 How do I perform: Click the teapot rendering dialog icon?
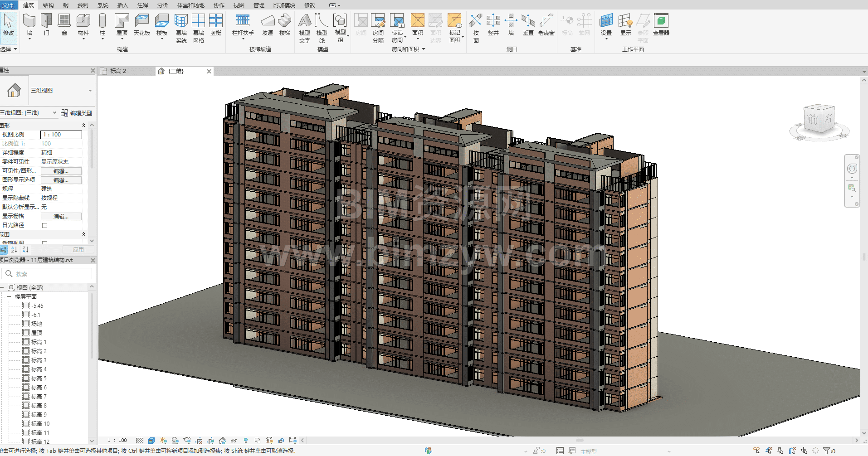(x=187, y=441)
